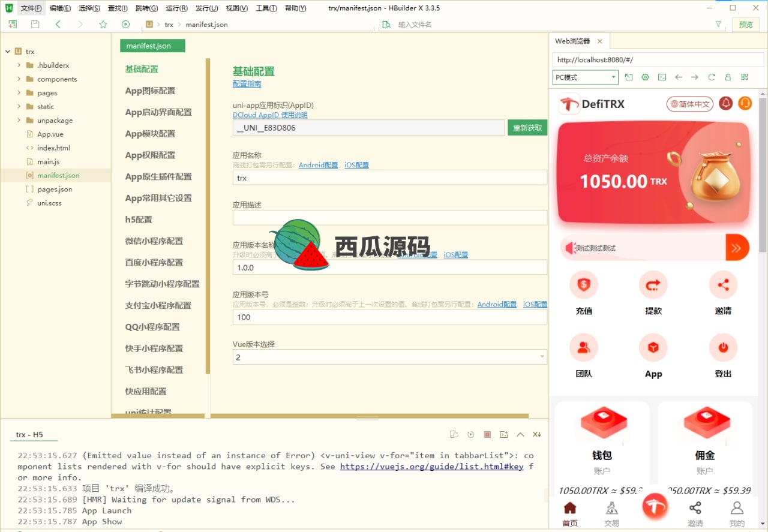This screenshot has height=532, width=768.
Task: Click the 重新获取 button
Action: (x=527, y=128)
